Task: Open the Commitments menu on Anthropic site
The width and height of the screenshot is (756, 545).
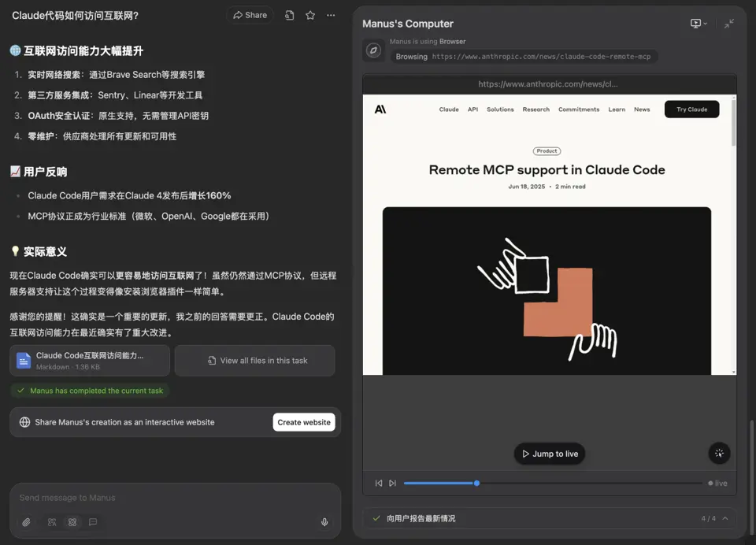Action: point(579,109)
